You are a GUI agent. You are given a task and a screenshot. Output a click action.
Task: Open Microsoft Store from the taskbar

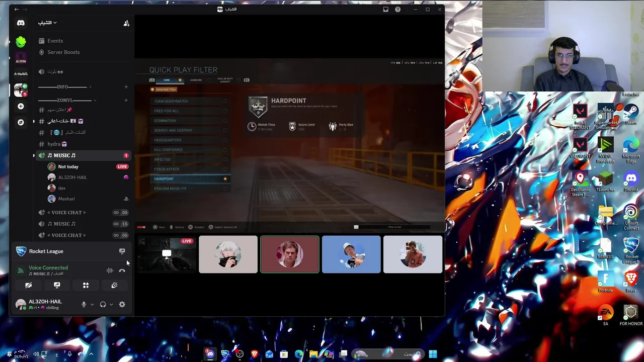click(x=284, y=354)
